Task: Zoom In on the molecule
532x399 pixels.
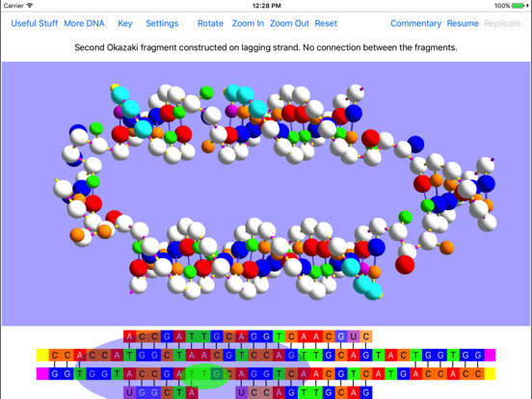Action: pyautogui.click(x=248, y=23)
